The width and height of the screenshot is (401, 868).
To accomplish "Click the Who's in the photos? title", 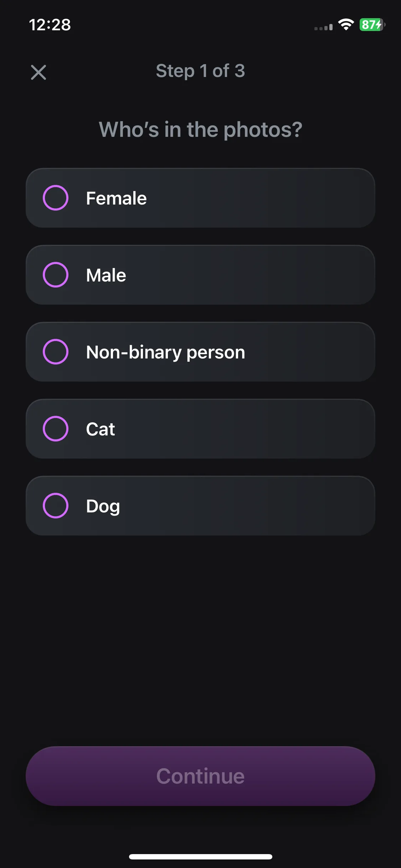I will coord(200,129).
